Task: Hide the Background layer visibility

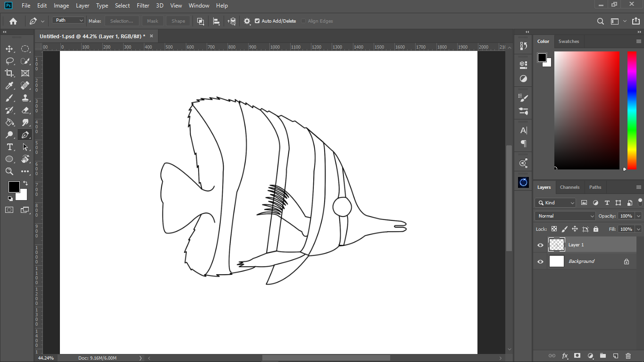Action: click(x=541, y=261)
